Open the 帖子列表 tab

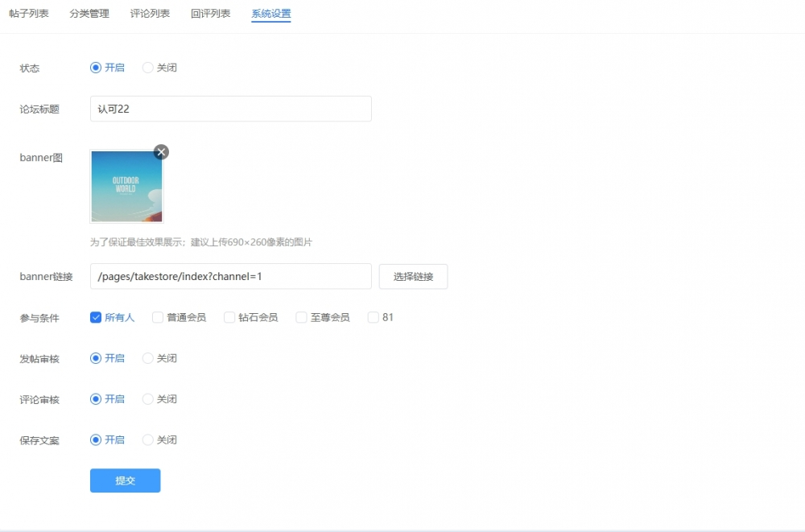click(29, 14)
